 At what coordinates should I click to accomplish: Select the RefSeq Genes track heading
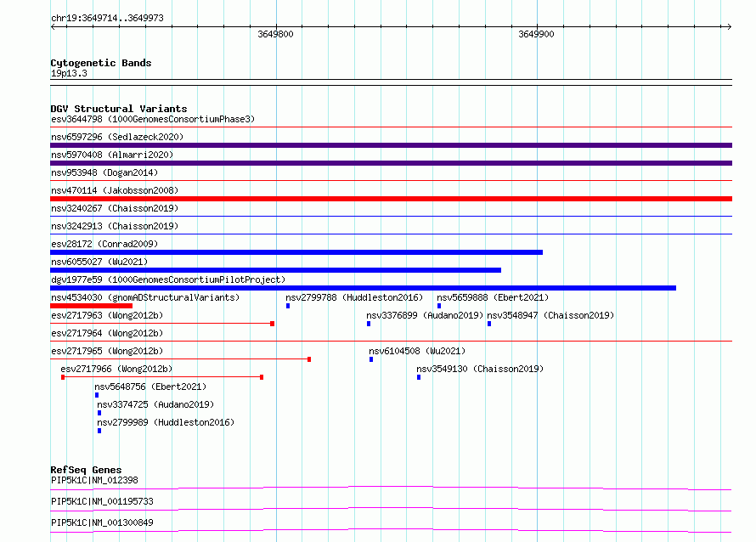click(86, 470)
